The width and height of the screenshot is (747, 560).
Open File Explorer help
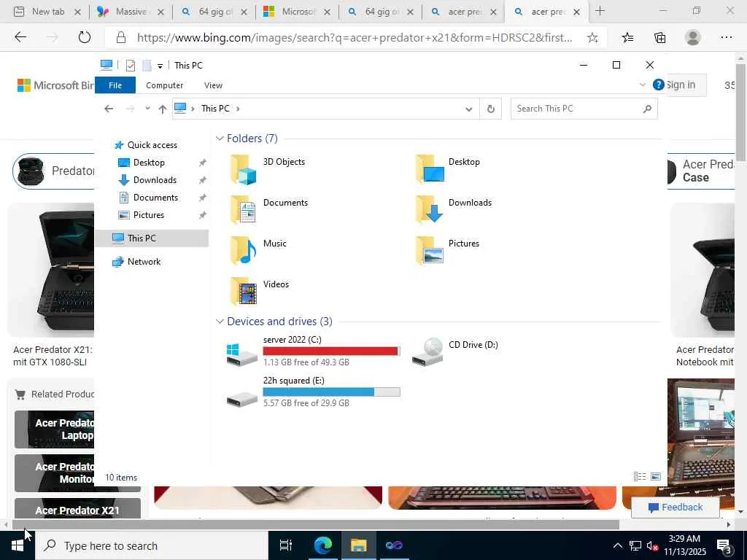point(659,85)
